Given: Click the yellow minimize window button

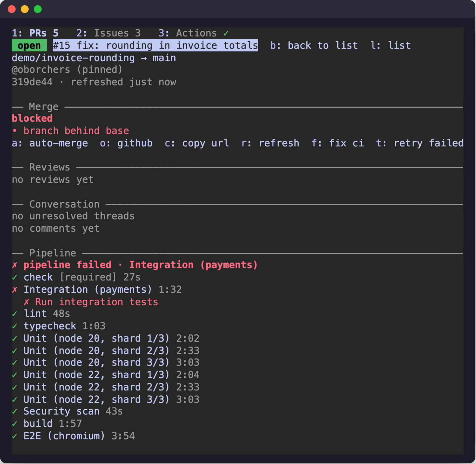Looking at the screenshot, I should coord(25,9).
